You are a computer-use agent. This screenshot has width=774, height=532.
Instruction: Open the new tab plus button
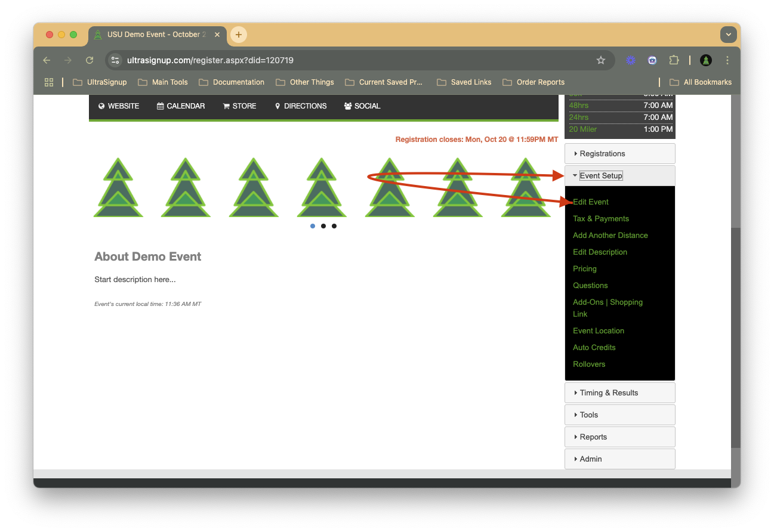tap(239, 35)
